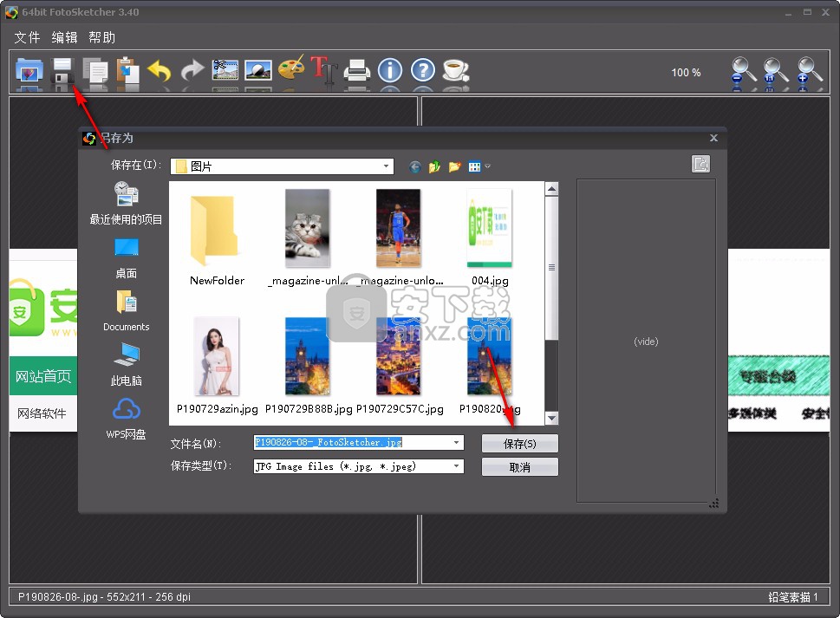Open drawing parameters via palette icon

pos(291,68)
